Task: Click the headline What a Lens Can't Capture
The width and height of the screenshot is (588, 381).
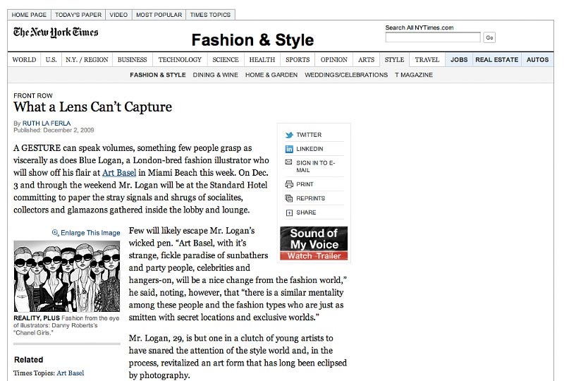Action: coord(92,107)
